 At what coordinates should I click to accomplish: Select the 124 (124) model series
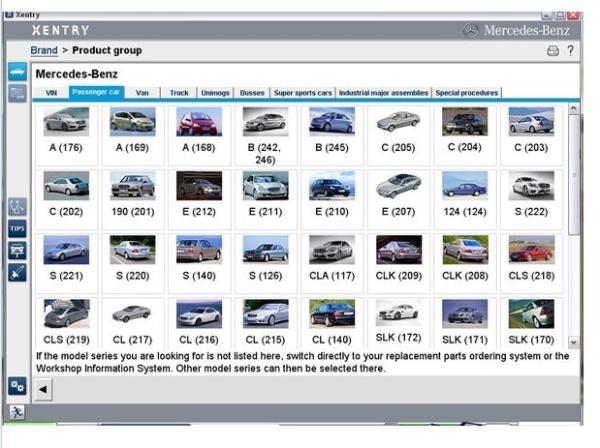click(465, 199)
